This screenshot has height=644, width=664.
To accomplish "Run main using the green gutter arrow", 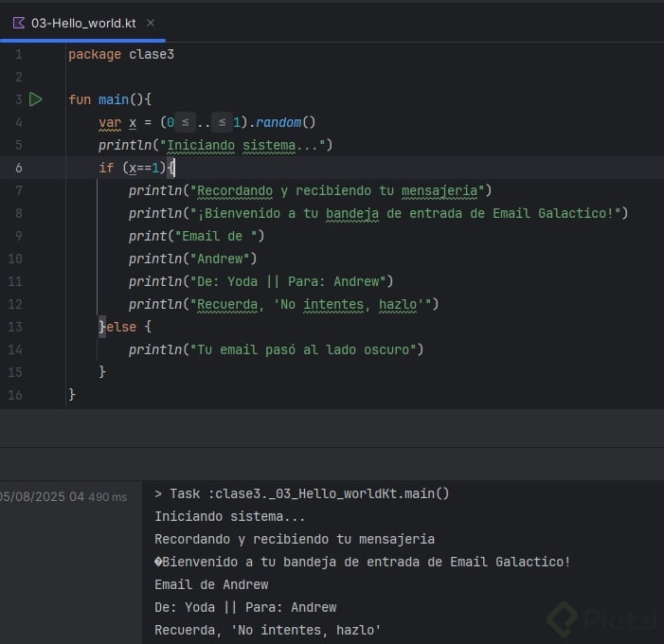I will 36,99.
